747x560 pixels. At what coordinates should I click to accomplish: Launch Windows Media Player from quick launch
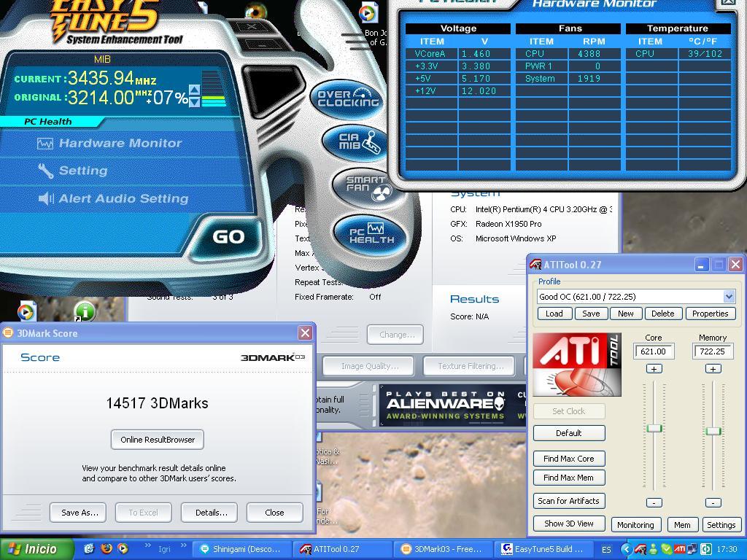(122, 548)
